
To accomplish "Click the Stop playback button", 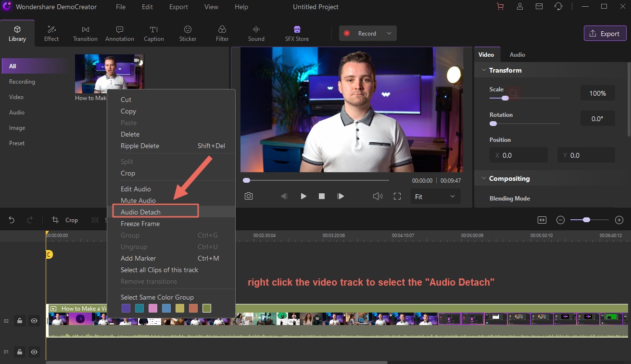I will (322, 196).
